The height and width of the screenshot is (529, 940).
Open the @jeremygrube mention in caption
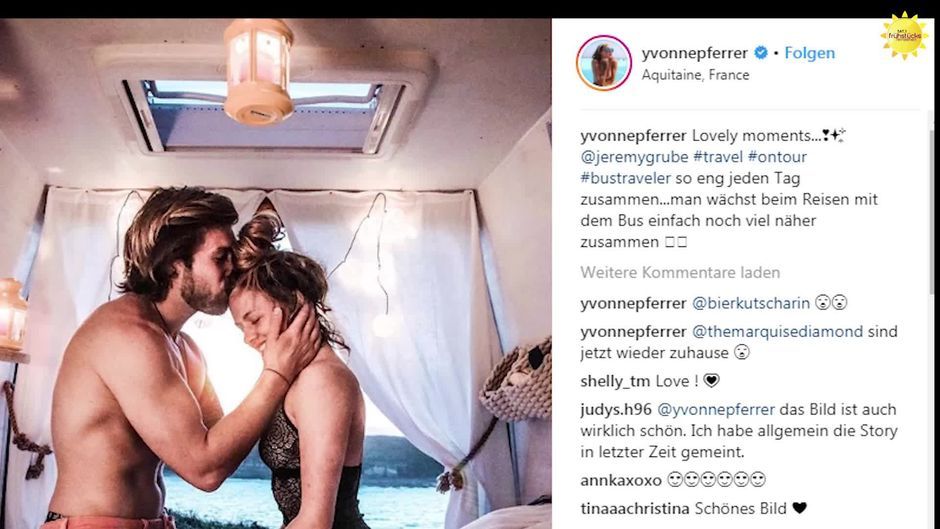[634, 157]
